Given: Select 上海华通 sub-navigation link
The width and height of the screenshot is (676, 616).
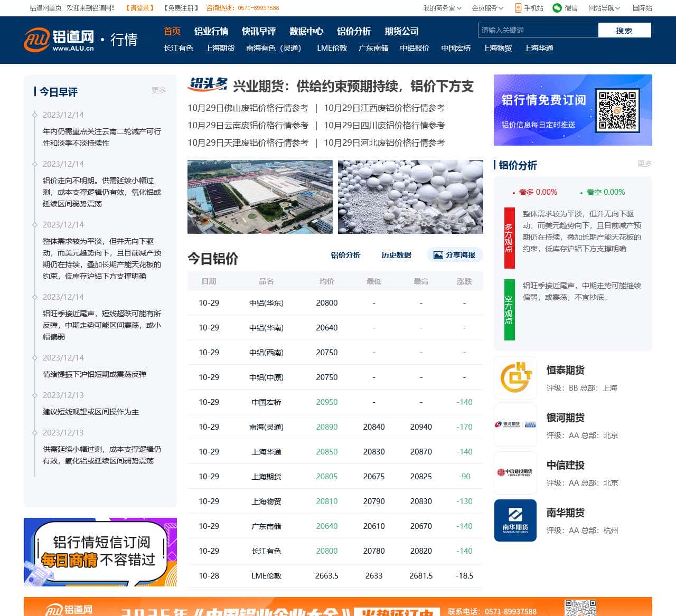Looking at the screenshot, I should click(539, 48).
